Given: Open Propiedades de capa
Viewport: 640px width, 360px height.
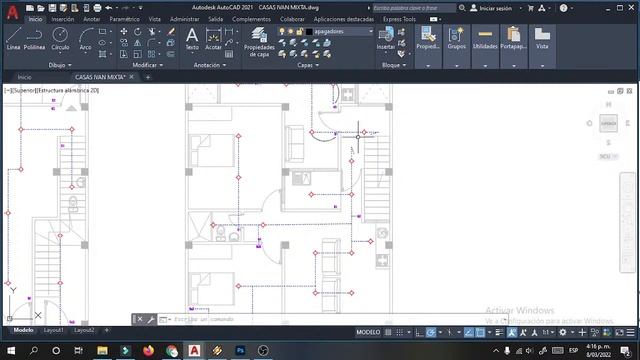Looking at the screenshot, I should click(259, 42).
